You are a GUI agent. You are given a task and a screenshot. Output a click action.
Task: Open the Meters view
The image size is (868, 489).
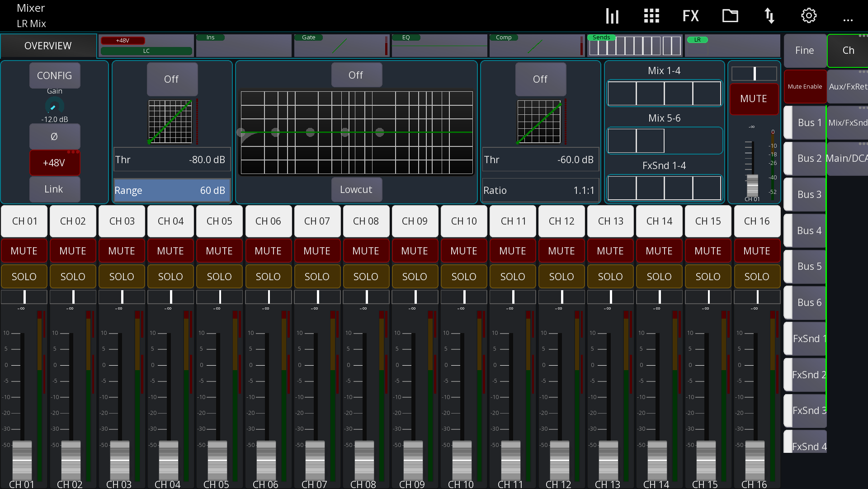point(612,16)
